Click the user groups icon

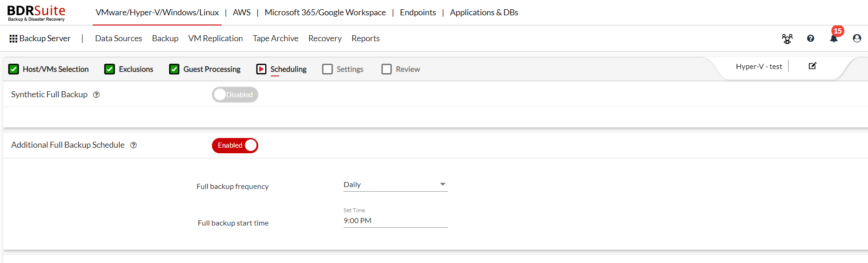pyautogui.click(x=787, y=38)
